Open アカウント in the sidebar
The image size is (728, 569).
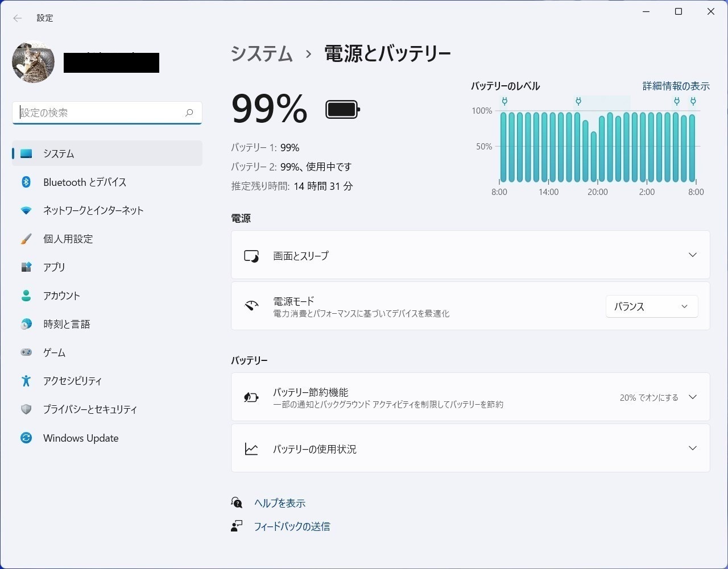(107, 296)
